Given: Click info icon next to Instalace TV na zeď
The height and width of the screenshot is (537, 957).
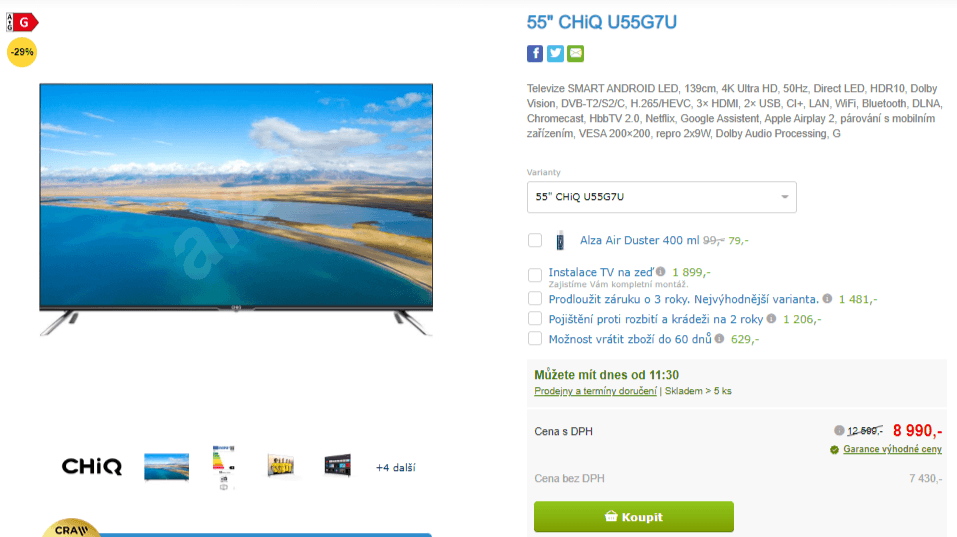Looking at the screenshot, I should tap(660, 272).
